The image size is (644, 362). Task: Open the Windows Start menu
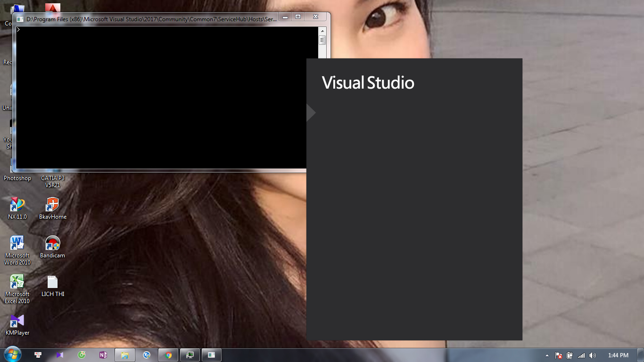click(12, 354)
